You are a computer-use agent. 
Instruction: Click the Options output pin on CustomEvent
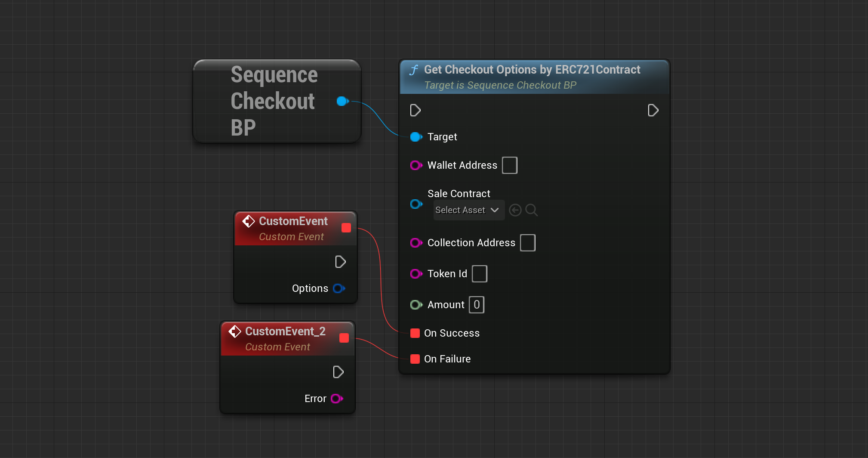coord(339,288)
